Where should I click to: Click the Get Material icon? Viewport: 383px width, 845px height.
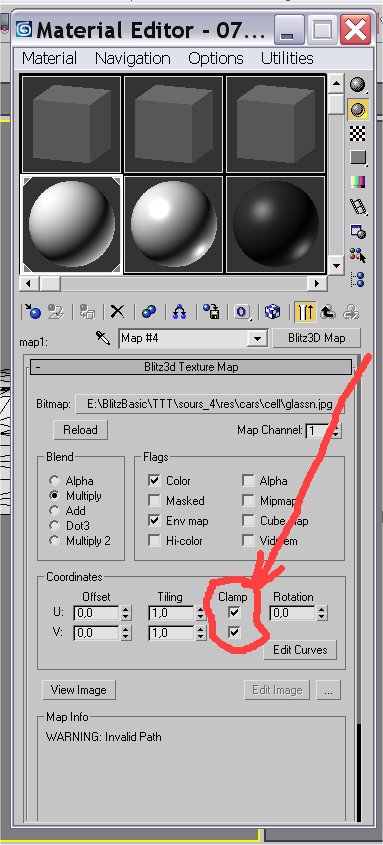click(x=32, y=311)
